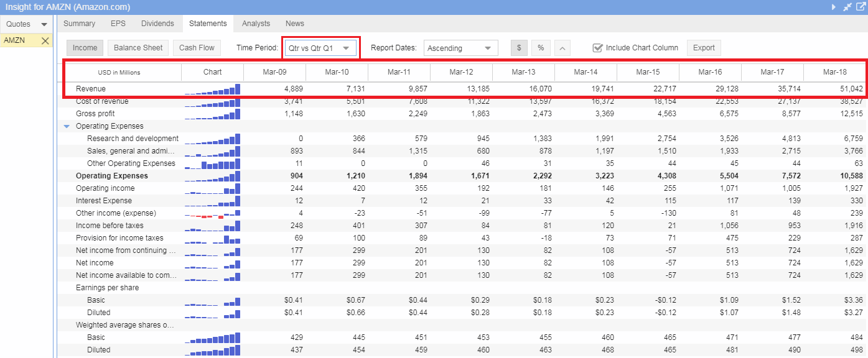Click the collapse panel arrows icon
Screen dimensions: 868x358
tap(847, 7)
